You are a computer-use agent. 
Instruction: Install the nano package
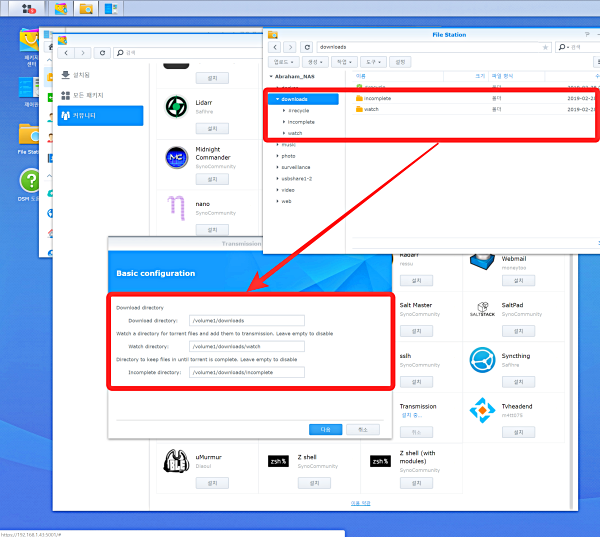tap(212, 230)
